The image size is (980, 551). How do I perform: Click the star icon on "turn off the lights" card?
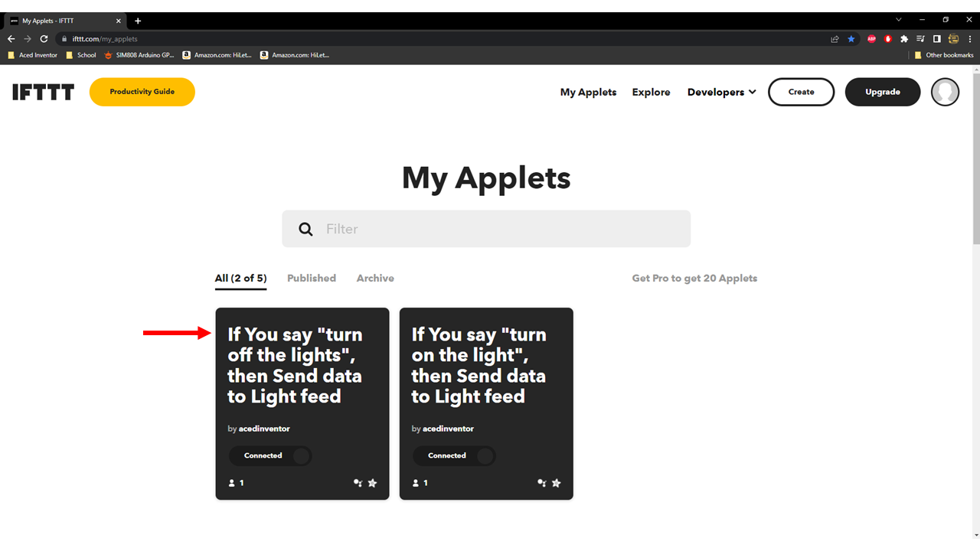point(372,483)
